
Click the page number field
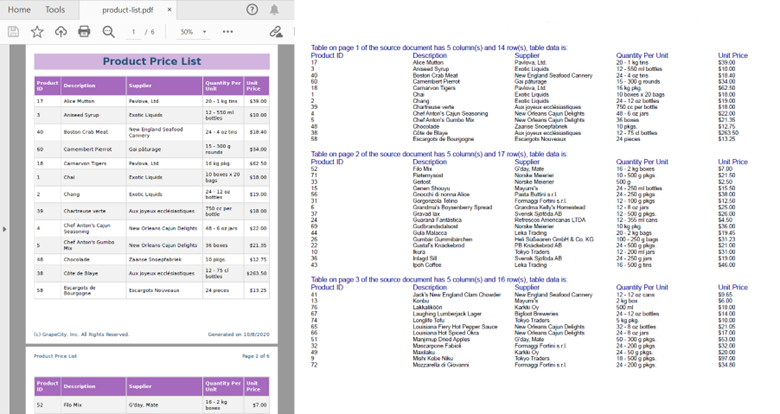(133, 32)
